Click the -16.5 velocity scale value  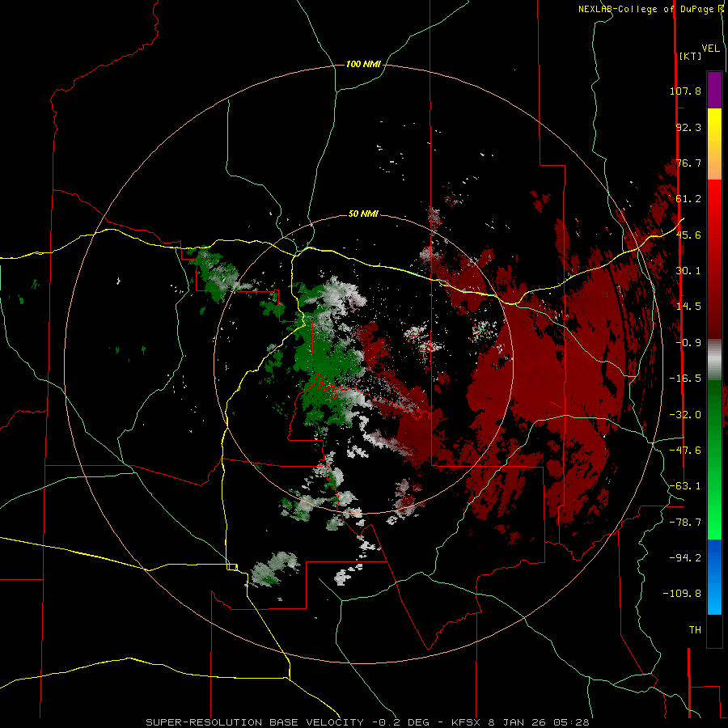coord(685,379)
